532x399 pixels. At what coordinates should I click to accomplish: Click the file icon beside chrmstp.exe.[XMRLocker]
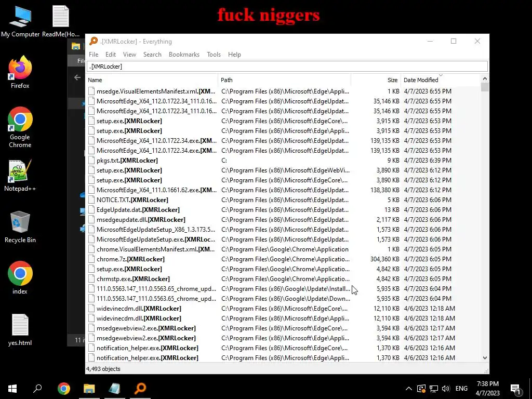[91, 279]
